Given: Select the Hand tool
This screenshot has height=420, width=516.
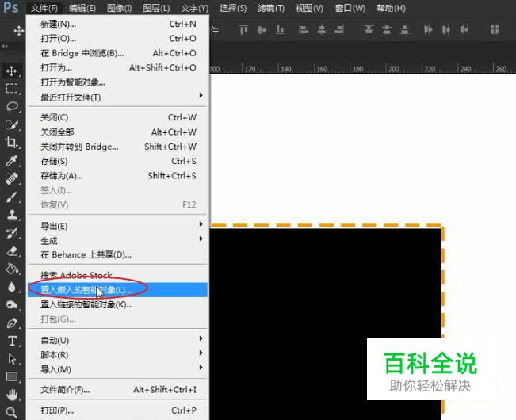Looking at the screenshot, I should pos(12,394).
